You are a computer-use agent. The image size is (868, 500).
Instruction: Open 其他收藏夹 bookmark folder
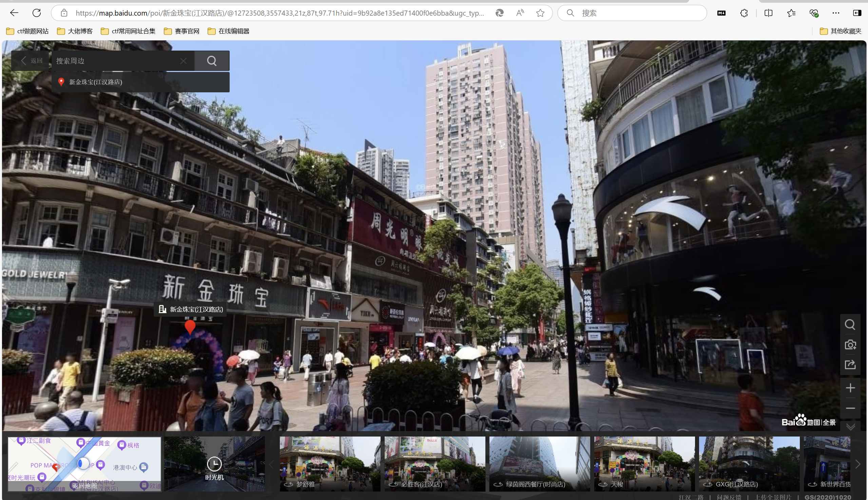coord(841,31)
